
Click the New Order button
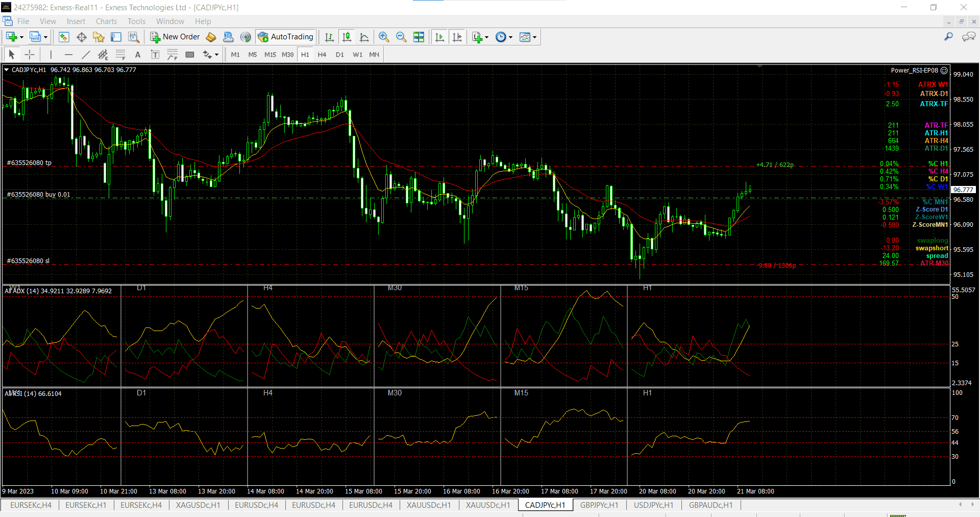tap(175, 37)
